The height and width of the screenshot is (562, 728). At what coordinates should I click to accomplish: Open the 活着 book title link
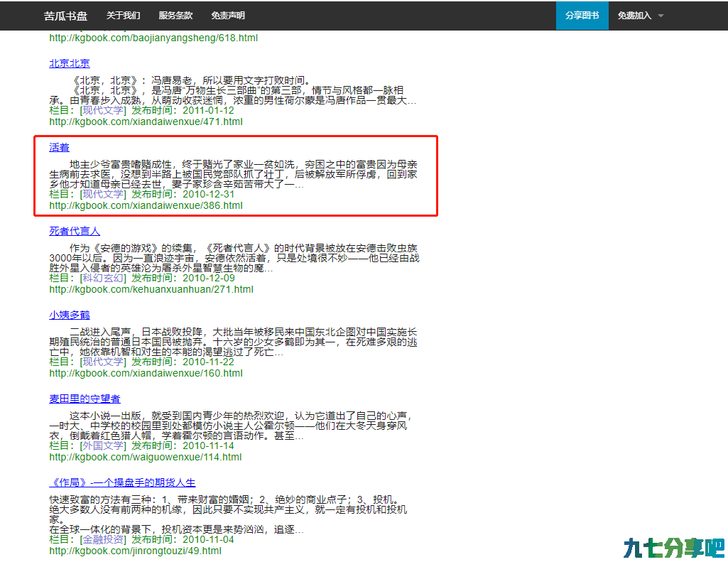pos(59,147)
